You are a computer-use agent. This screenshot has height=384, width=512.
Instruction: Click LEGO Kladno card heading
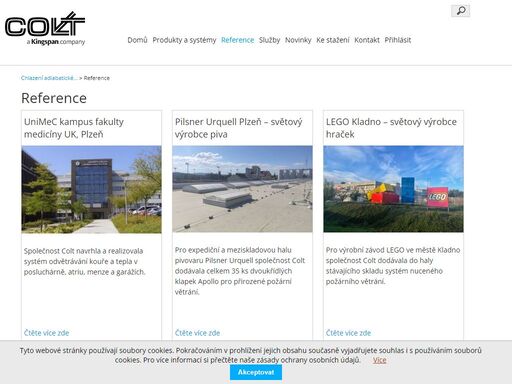(391, 128)
